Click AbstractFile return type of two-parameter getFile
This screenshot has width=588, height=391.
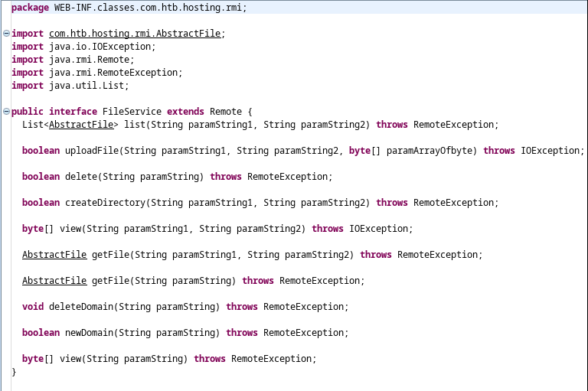(x=54, y=255)
